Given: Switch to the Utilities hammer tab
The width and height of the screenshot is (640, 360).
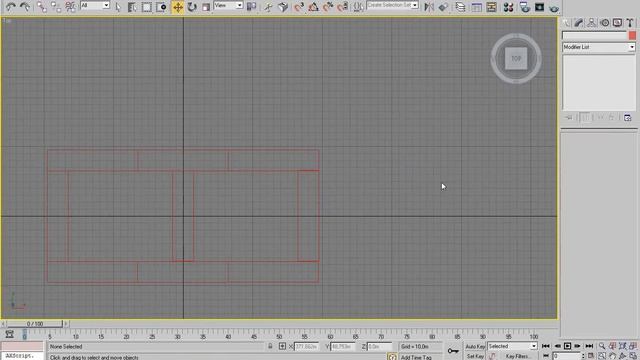Looking at the screenshot, I should (x=630, y=23).
